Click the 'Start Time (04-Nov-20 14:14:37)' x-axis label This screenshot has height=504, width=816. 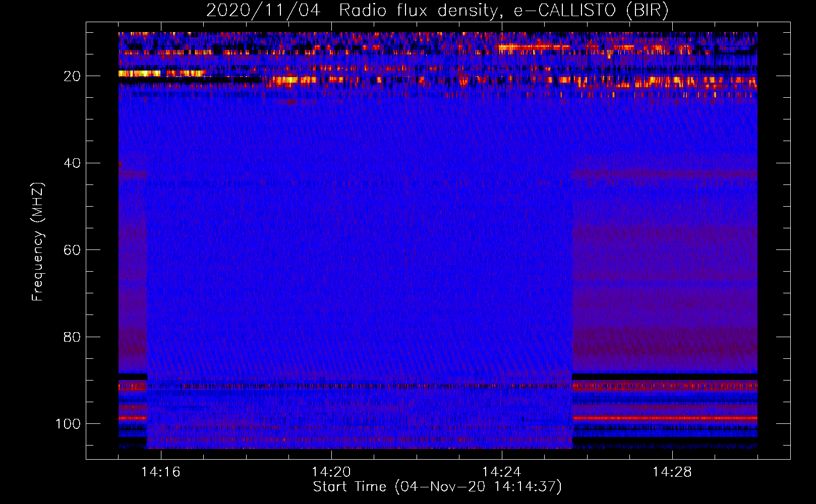click(x=437, y=487)
